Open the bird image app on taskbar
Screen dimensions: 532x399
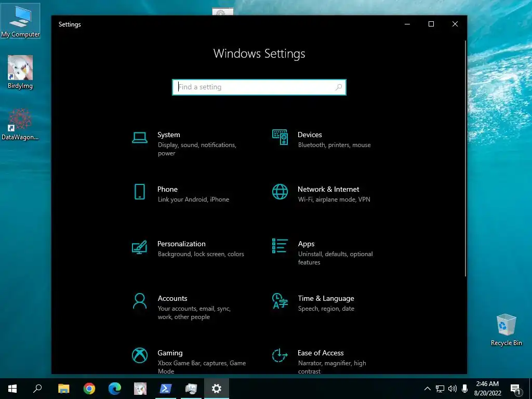pos(140,389)
